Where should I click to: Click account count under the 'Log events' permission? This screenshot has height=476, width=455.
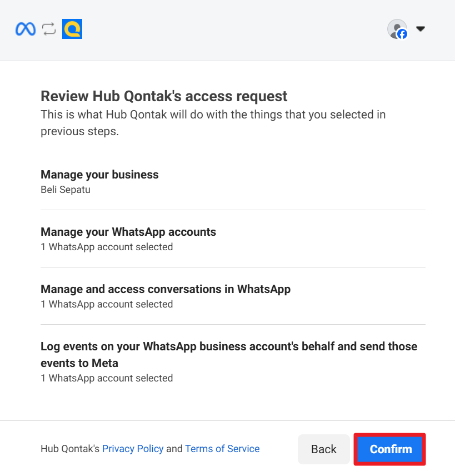107,378
